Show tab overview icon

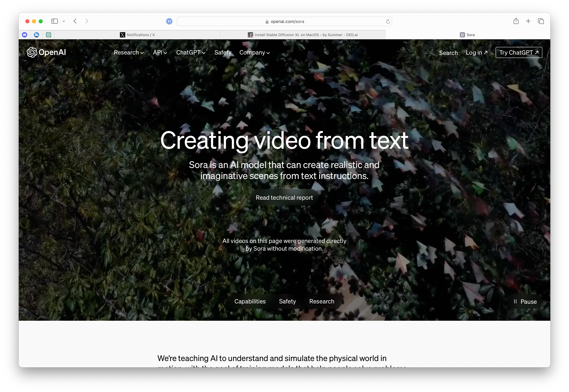pyautogui.click(x=541, y=21)
